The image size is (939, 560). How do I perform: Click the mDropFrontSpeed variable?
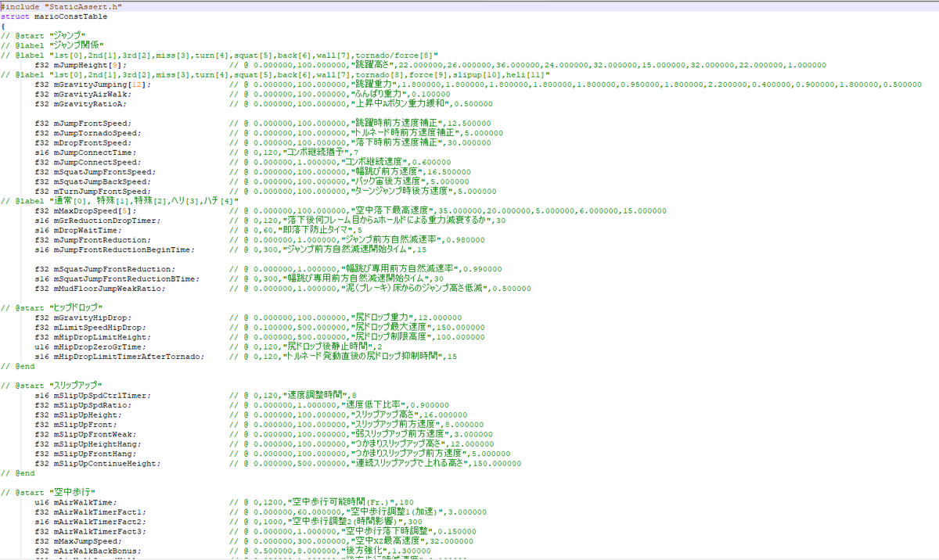click(91, 142)
